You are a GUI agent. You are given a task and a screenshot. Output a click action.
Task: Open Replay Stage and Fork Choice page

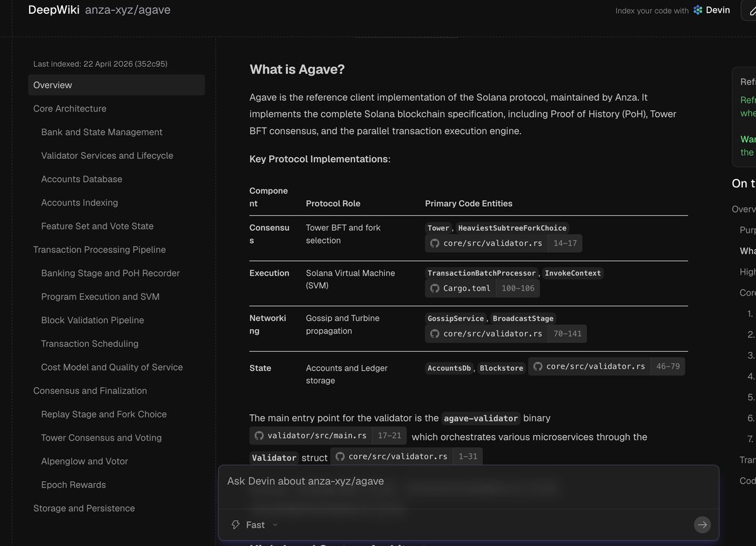[104, 414]
